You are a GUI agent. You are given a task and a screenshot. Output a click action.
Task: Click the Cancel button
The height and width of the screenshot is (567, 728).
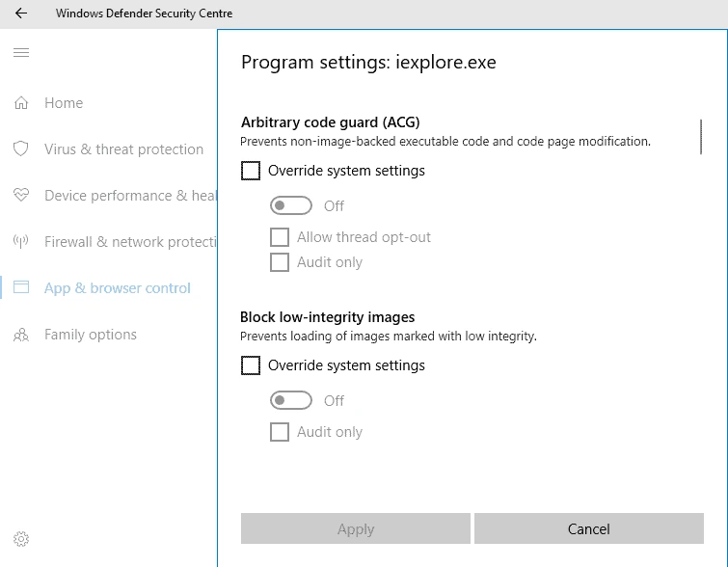tap(589, 528)
